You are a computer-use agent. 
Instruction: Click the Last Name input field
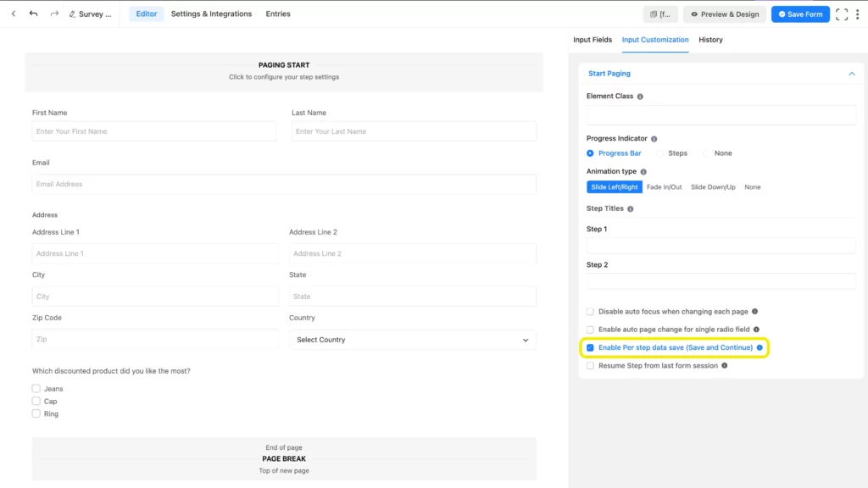[414, 131]
